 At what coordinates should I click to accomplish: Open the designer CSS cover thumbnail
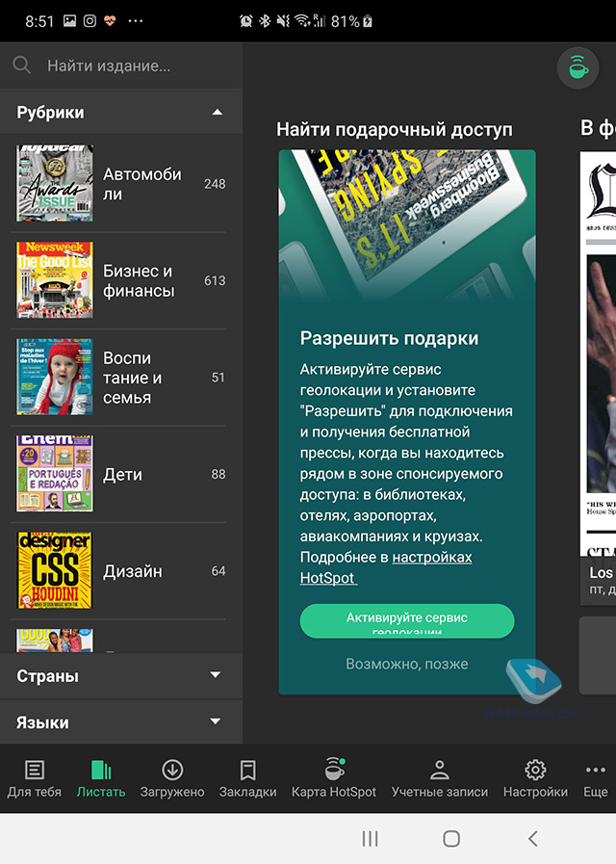[x=55, y=570]
